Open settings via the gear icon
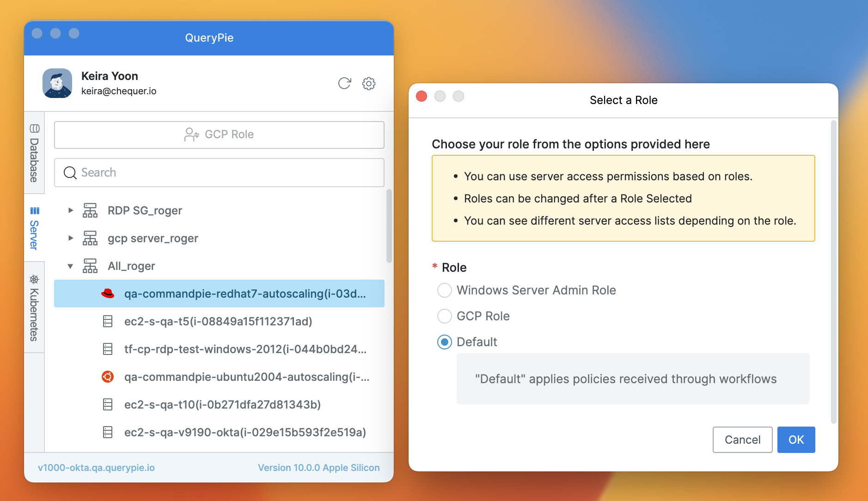The image size is (868, 501). click(368, 83)
